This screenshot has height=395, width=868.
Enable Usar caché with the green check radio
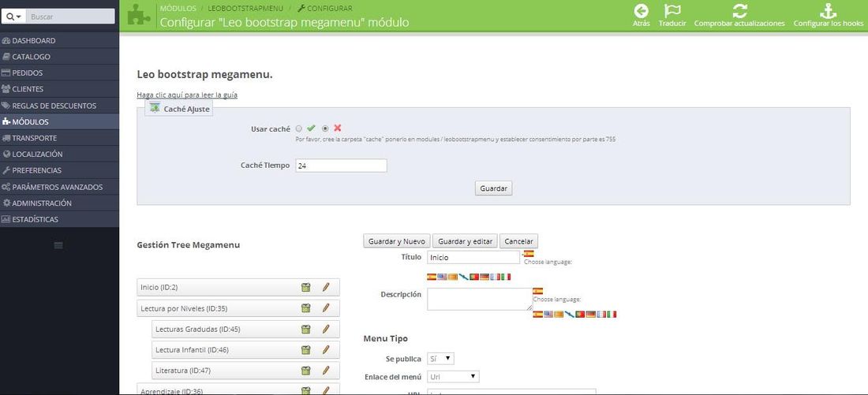[299, 129]
